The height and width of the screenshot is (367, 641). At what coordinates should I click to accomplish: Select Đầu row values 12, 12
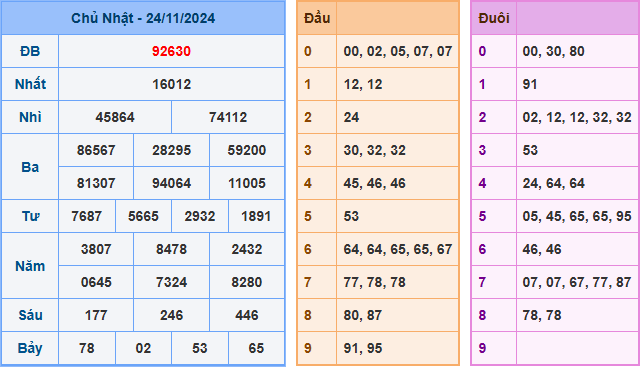(x=363, y=85)
